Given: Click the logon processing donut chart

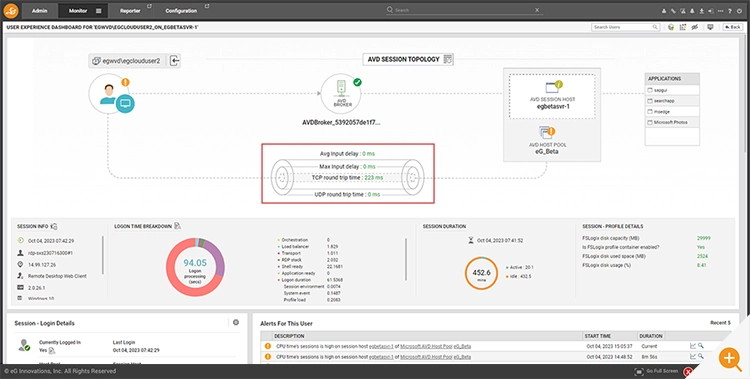Looking at the screenshot, I should 195,266.
